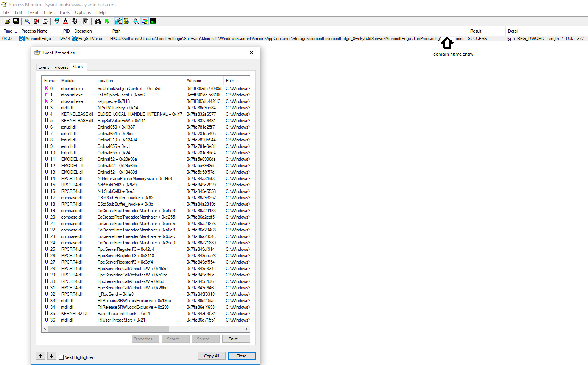Toggle the Autoscroll toolbar icon
The image size is (588, 365).
[36, 21]
